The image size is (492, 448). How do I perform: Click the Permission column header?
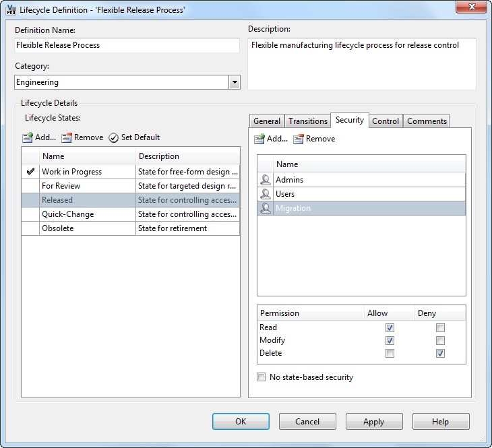311,313
